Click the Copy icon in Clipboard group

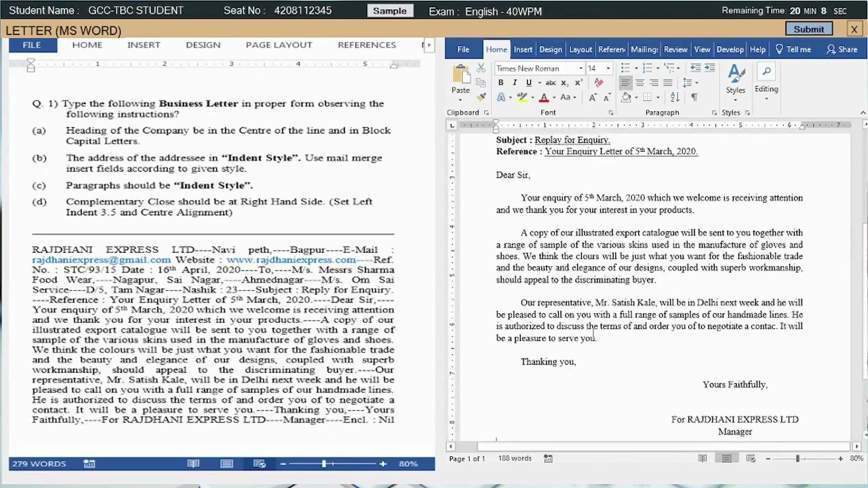[481, 83]
